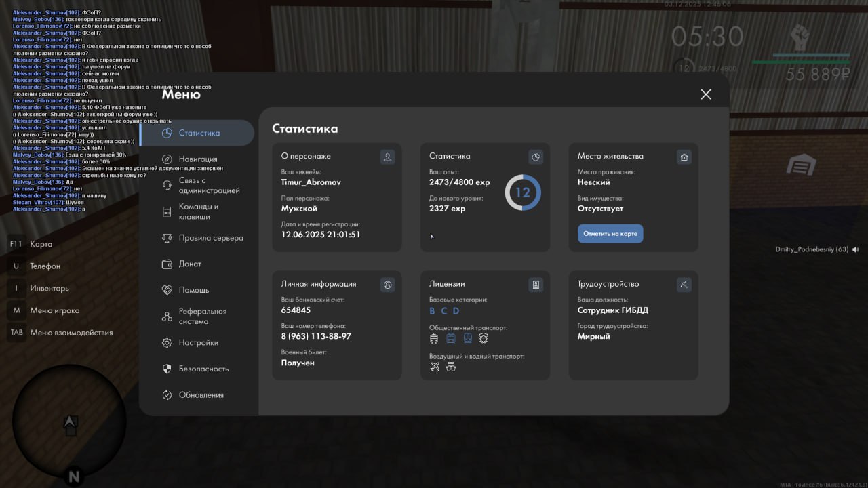Click the 2327 exp remaining value
The image size is (868, 488).
[x=448, y=209]
